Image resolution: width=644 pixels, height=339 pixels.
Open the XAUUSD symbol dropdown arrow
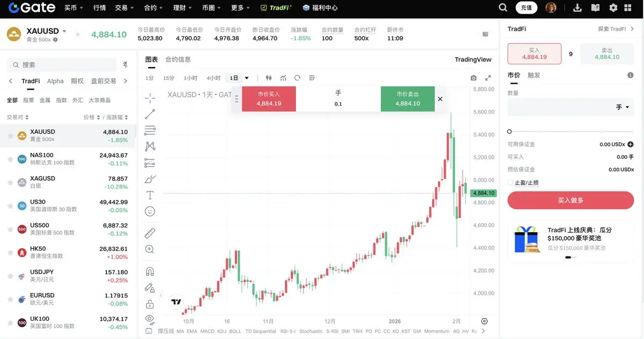(x=64, y=31)
